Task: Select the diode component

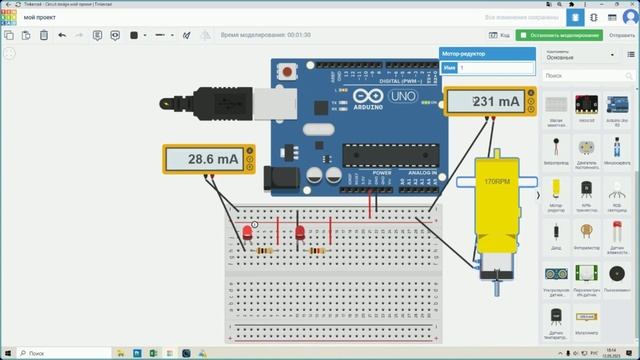Action: (x=556, y=236)
